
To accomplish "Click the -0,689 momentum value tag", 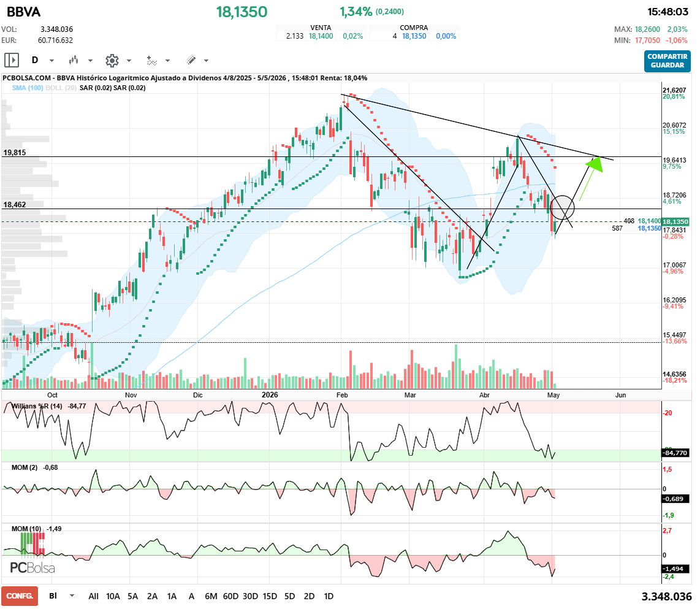I will pos(675,499).
